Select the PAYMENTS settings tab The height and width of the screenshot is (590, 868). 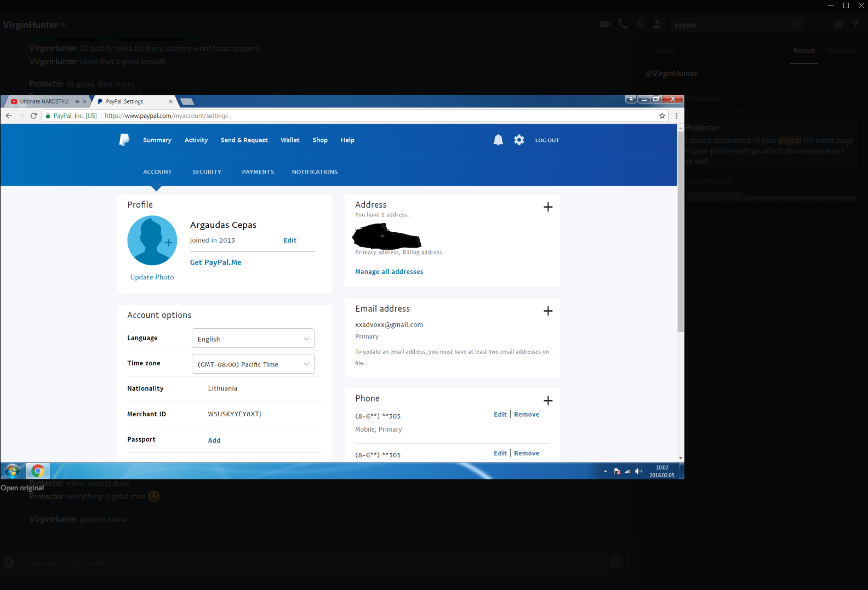[258, 172]
